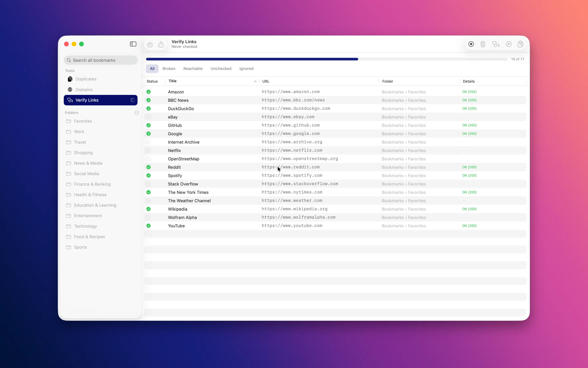This screenshot has height=368, width=588.
Task: Sort by the Folder column header
Action: click(388, 81)
